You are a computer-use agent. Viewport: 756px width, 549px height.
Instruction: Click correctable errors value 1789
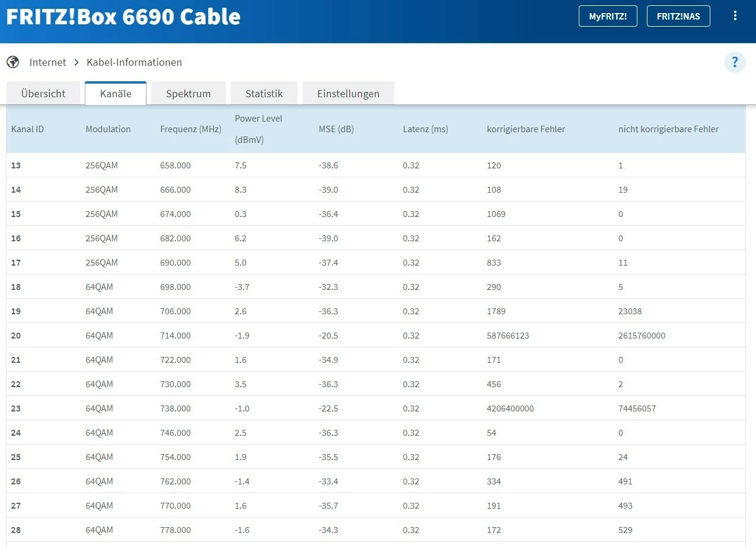pos(496,311)
